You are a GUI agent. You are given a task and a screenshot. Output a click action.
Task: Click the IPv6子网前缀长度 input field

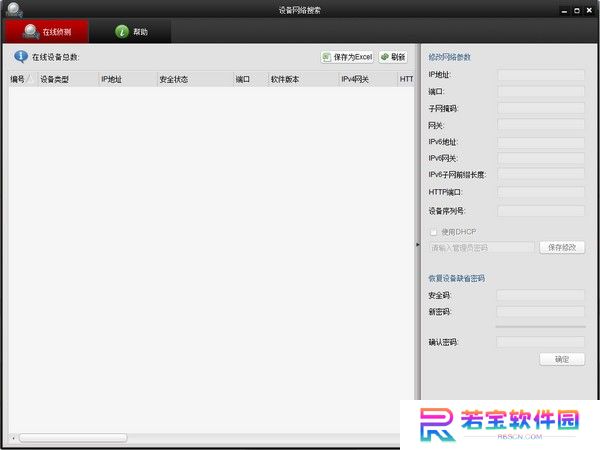pos(541,174)
